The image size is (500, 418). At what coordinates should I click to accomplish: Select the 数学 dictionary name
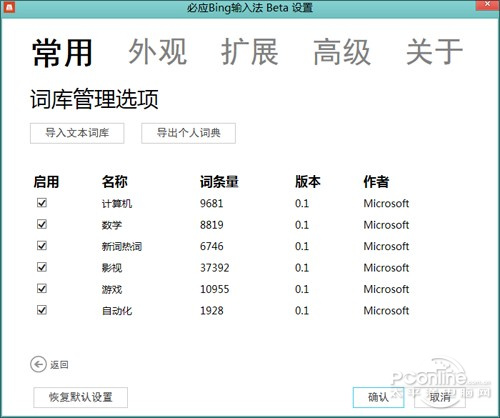pos(112,225)
